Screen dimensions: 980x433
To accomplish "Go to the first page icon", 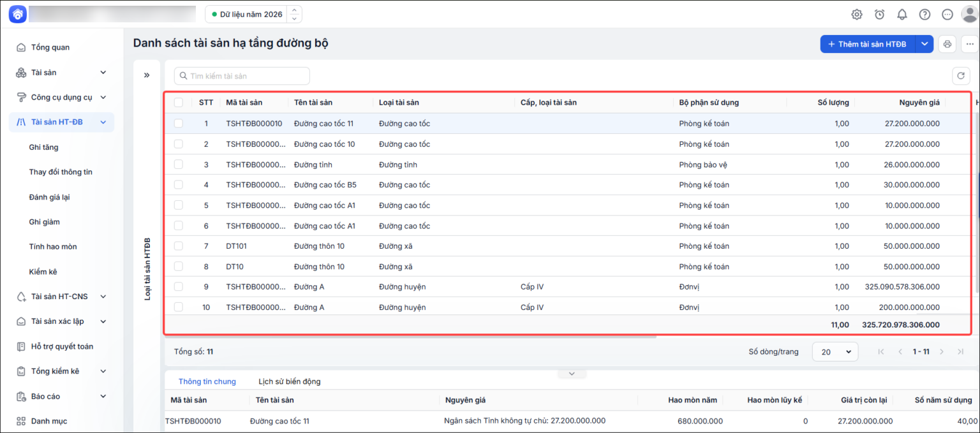I will coord(881,351).
